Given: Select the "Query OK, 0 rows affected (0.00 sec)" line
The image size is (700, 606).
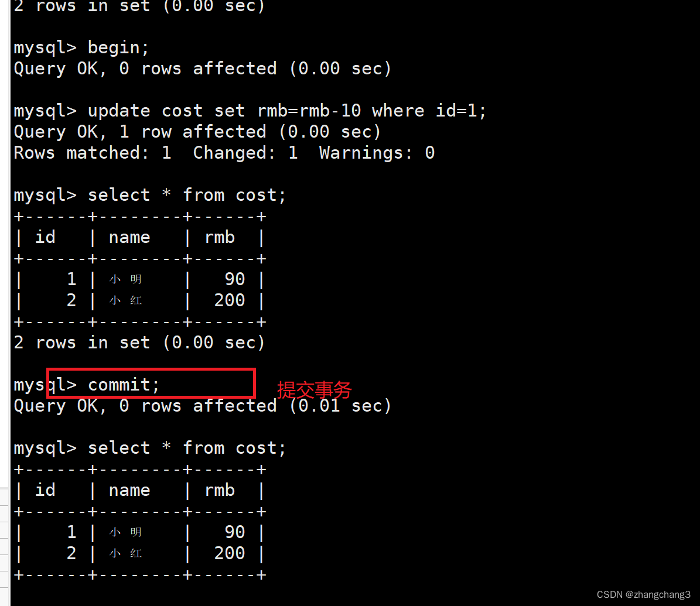Looking at the screenshot, I should [203, 69].
